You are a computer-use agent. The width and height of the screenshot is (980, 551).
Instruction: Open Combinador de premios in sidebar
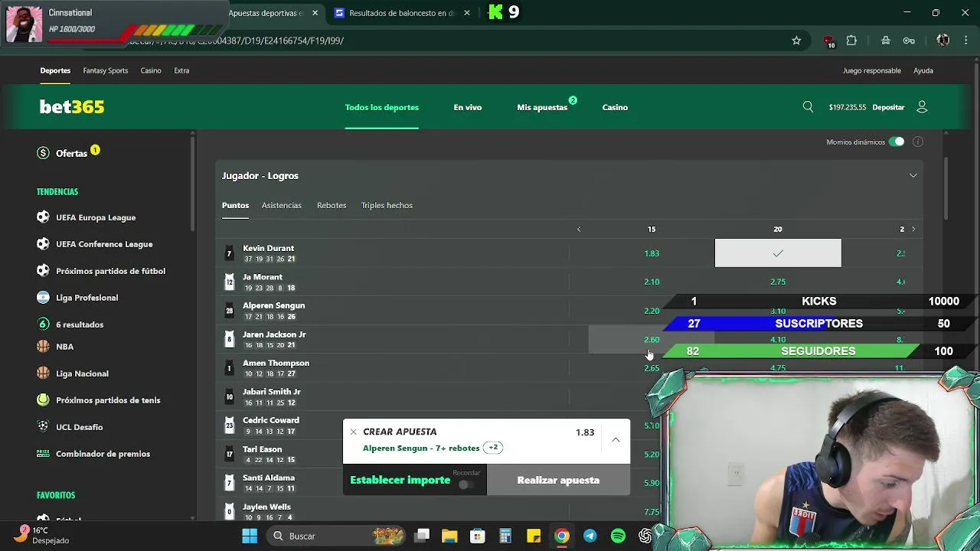click(x=103, y=454)
